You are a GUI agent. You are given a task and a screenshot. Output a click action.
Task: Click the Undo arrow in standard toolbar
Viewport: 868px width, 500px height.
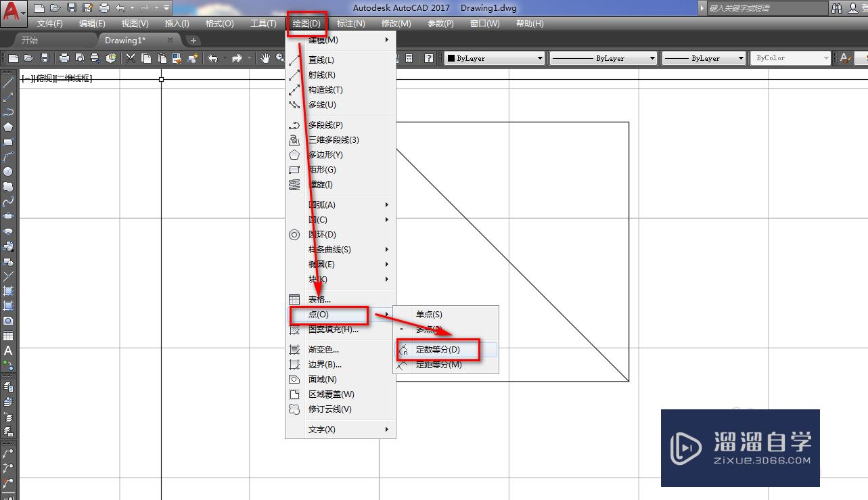pyautogui.click(x=212, y=58)
